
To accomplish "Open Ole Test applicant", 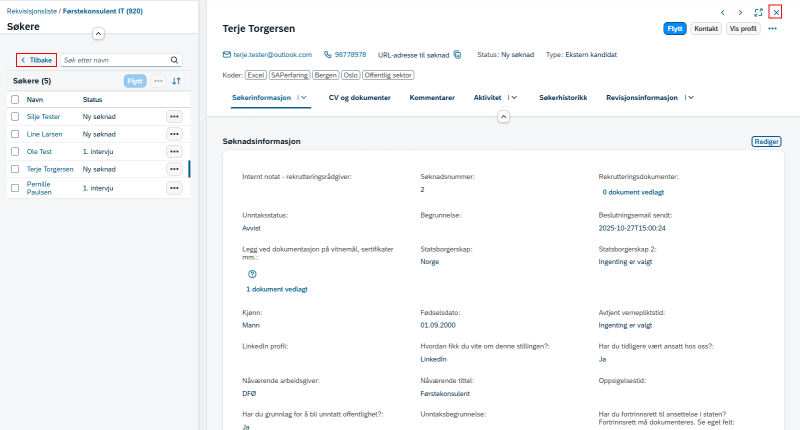I will [39, 151].
